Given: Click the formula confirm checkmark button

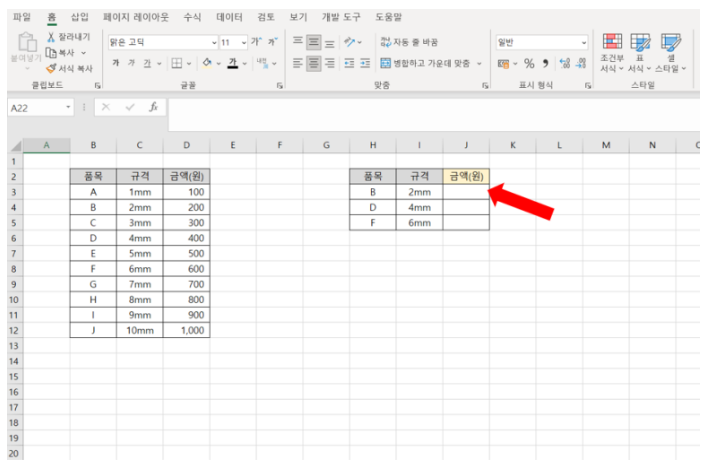Looking at the screenshot, I should point(130,107).
